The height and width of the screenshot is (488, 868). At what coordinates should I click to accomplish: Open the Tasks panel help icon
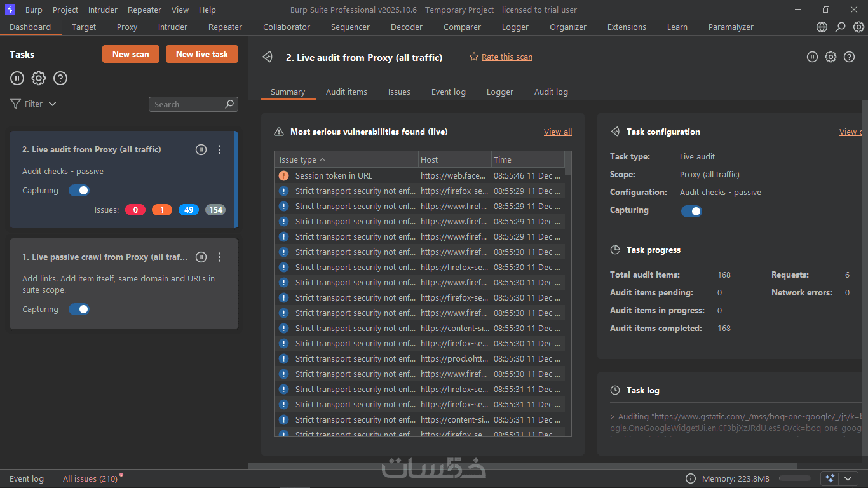pyautogui.click(x=60, y=78)
